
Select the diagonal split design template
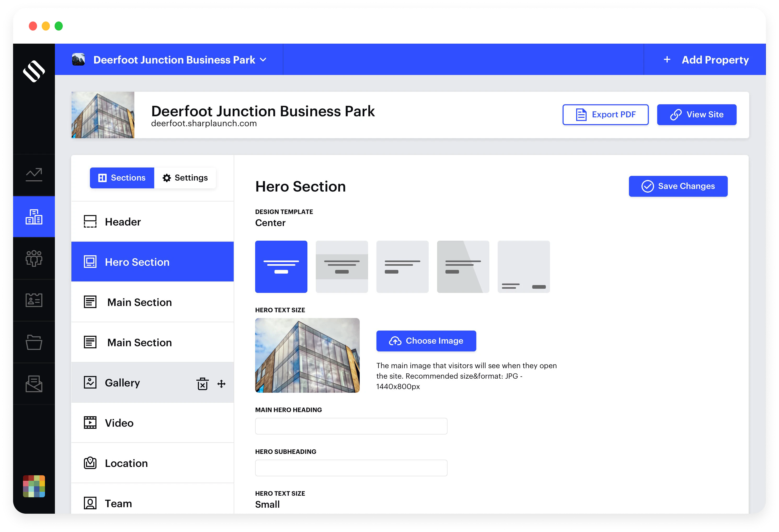[x=463, y=267]
